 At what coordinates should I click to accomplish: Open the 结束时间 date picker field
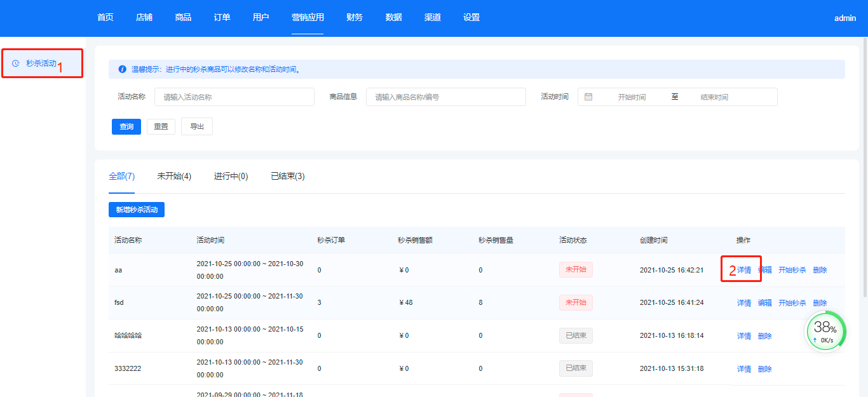pyautogui.click(x=714, y=97)
